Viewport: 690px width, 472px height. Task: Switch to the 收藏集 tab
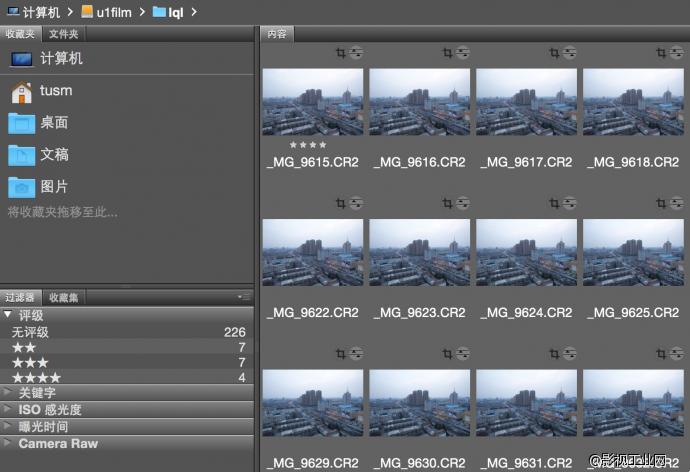click(64, 298)
